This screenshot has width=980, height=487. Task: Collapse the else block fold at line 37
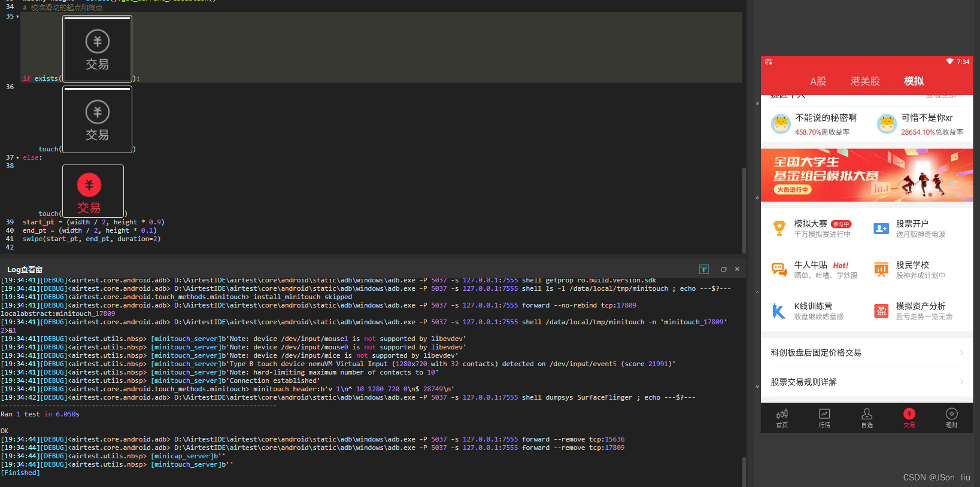(x=17, y=158)
